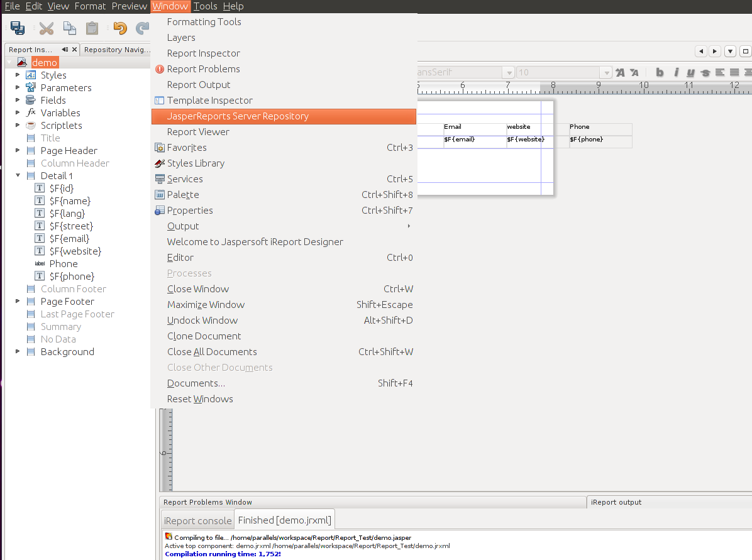Click the justify text alignment icon

[734, 72]
